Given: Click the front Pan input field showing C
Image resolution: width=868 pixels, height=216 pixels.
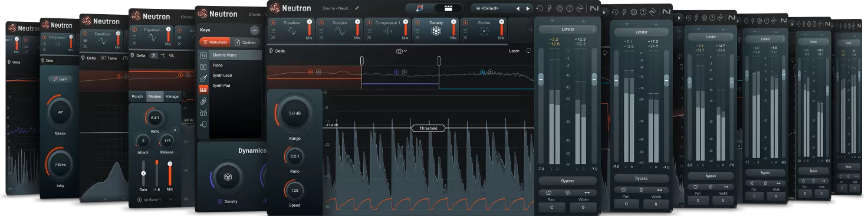Looking at the screenshot, I should pyautogui.click(x=552, y=208).
